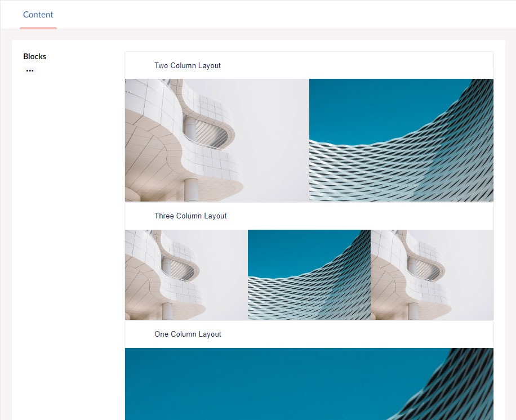Click the first white building image in Three Column Layout
The height and width of the screenshot is (420, 516).
point(186,275)
